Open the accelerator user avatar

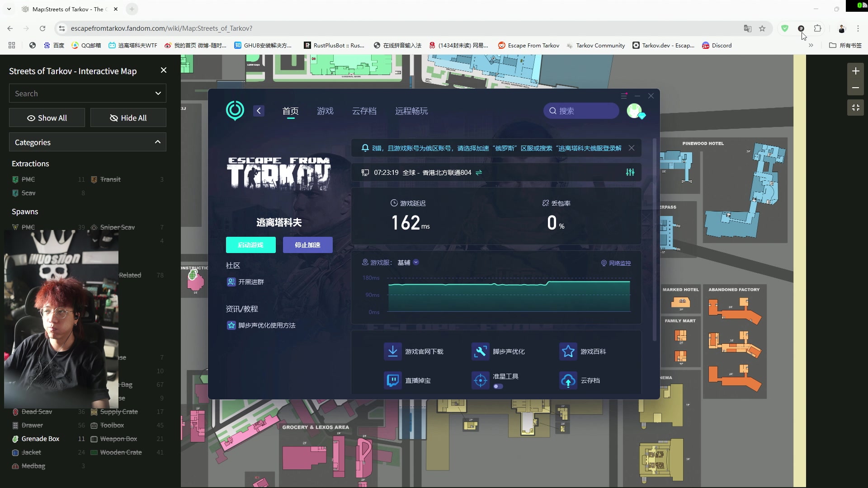(635, 111)
